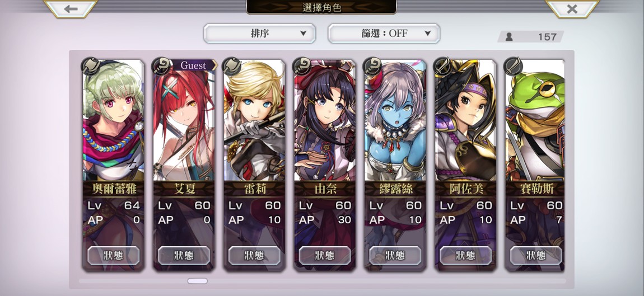Click the axe weapon icon on 奧爾蕾雅's card
This screenshot has width=644, height=296.
[90, 65]
